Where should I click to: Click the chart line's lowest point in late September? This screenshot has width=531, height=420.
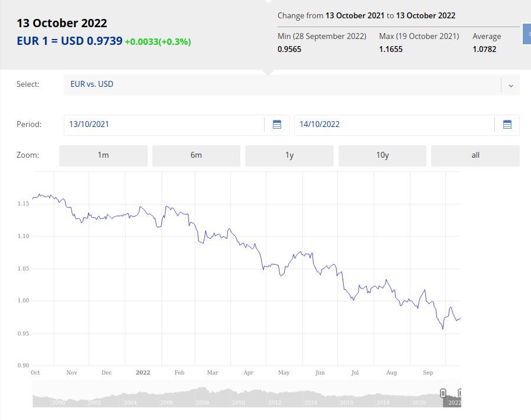(443, 329)
